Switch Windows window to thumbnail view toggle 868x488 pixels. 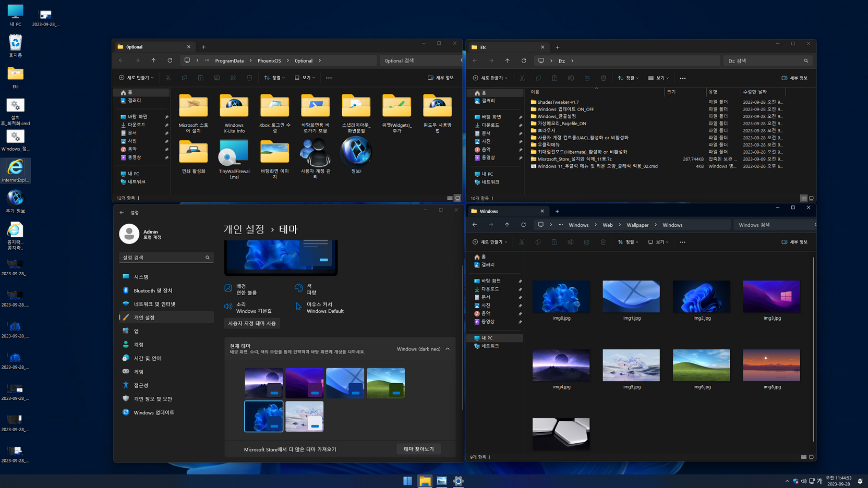(x=811, y=457)
